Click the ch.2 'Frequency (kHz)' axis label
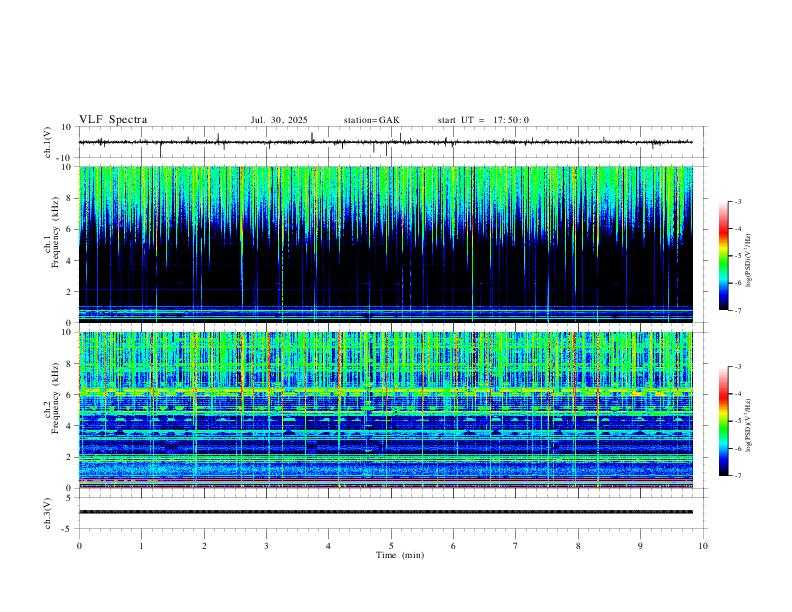The image size is (792, 612). [55, 398]
